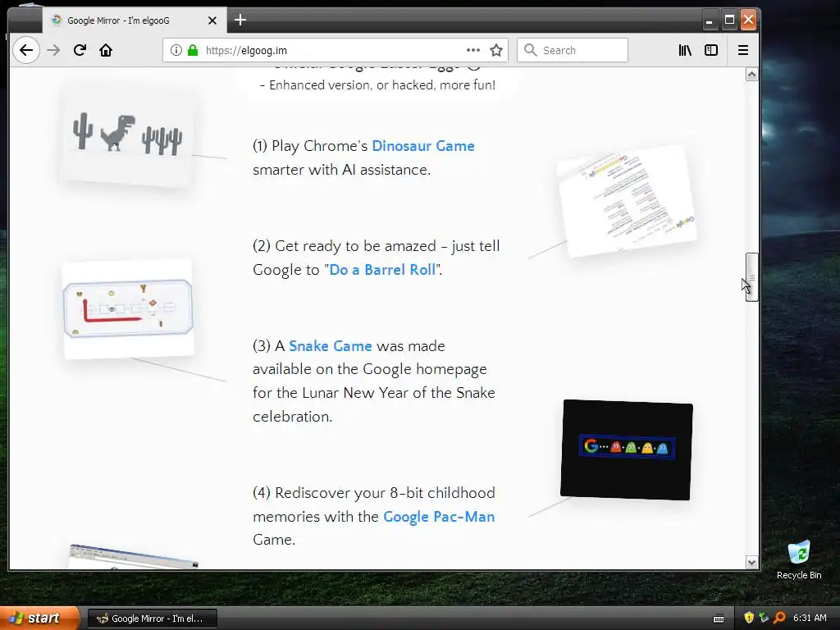Bookmark this page with the star
This screenshot has width=840, height=630.
tap(496, 50)
